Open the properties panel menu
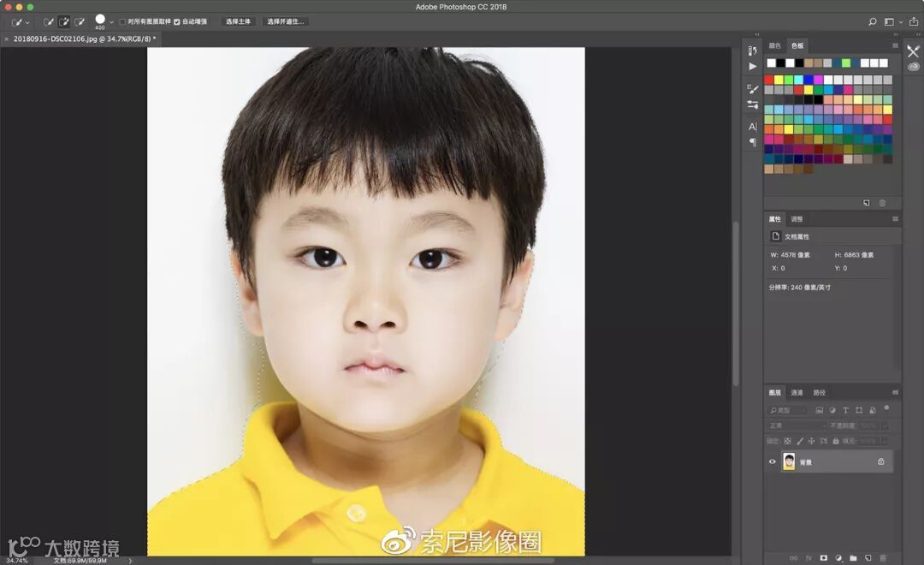Image resolution: width=924 pixels, height=565 pixels. [895, 219]
